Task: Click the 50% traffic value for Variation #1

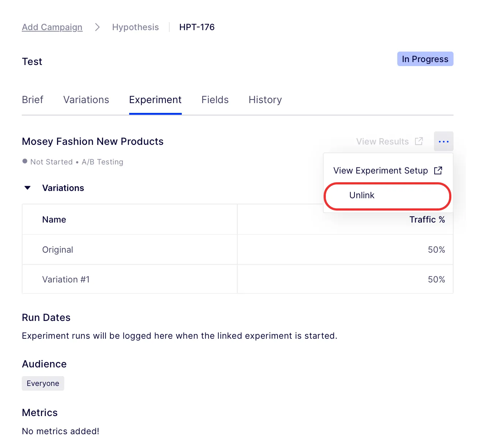Action: click(436, 280)
